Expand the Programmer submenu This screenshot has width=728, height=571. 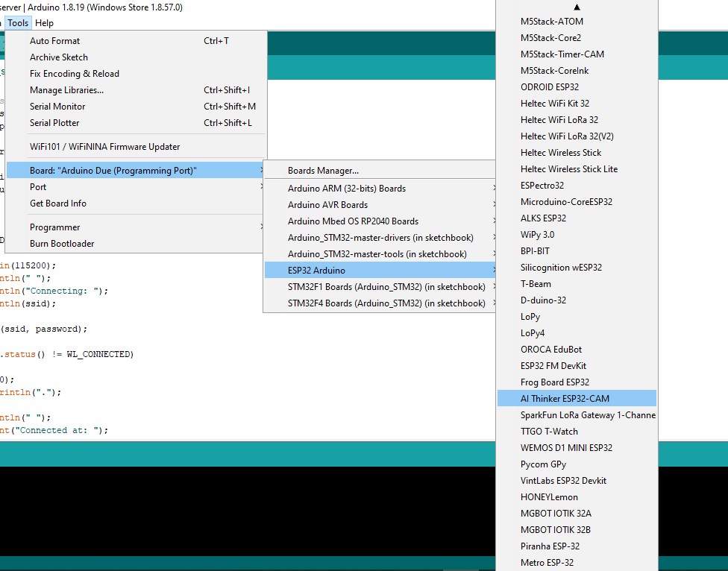(x=136, y=227)
